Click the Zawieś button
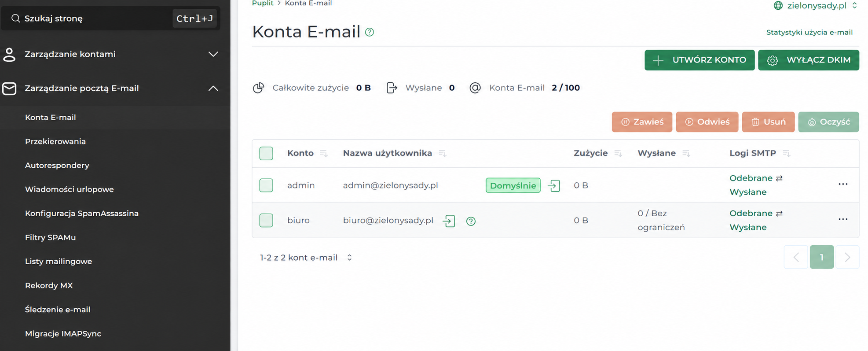The width and height of the screenshot is (868, 351). tap(642, 122)
